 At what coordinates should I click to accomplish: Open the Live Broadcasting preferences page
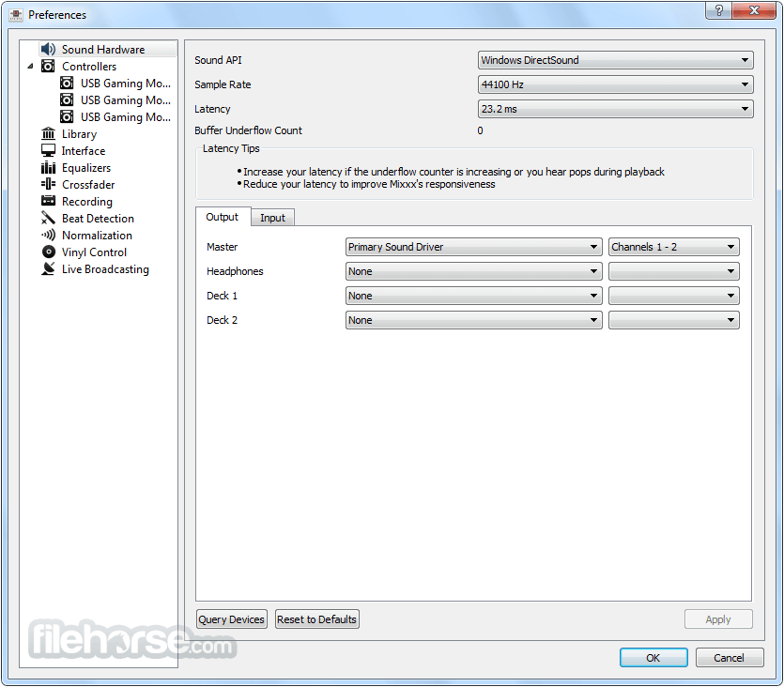tap(105, 269)
